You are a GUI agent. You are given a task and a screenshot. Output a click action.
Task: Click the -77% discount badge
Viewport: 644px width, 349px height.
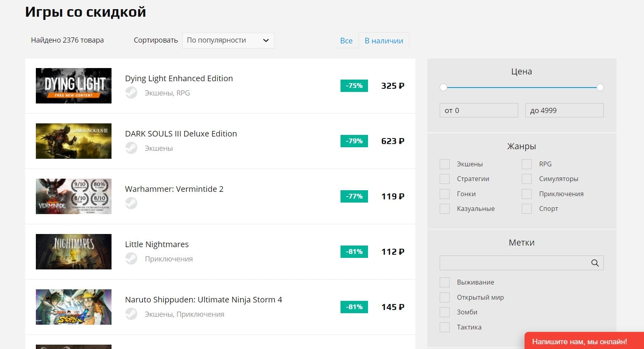tap(354, 196)
